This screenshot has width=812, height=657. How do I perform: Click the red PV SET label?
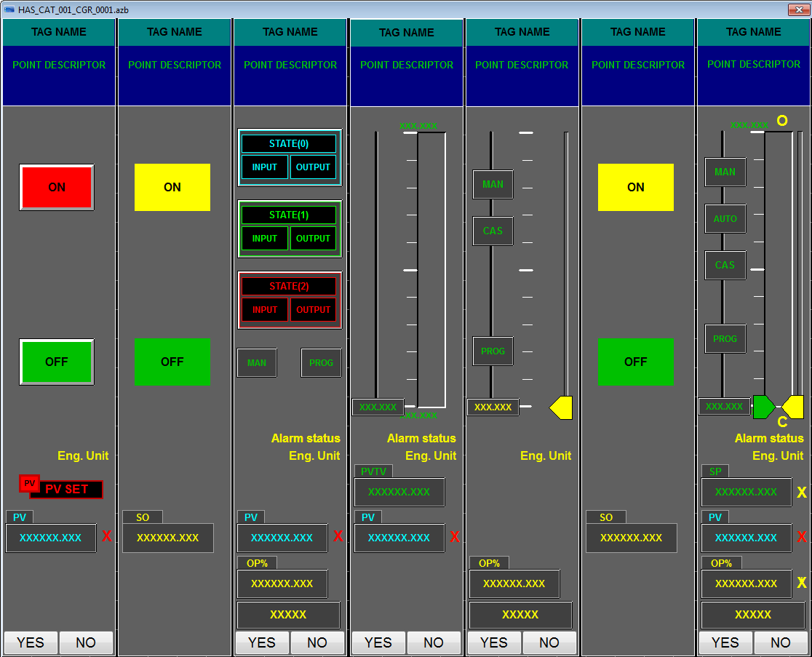66,490
